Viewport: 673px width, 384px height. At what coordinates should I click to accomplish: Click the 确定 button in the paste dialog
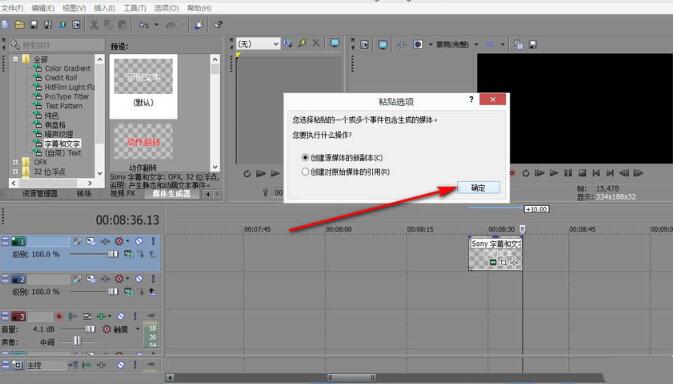click(x=478, y=187)
